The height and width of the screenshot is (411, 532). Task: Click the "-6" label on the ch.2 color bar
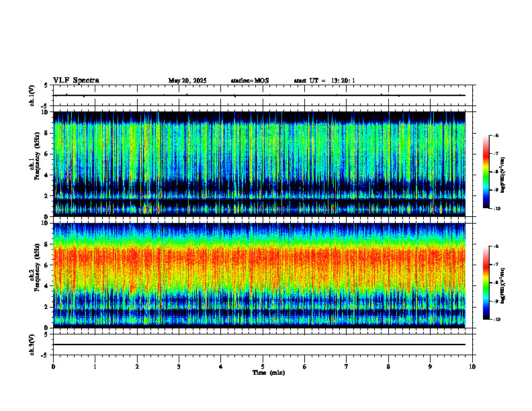[x=496, y=246]
